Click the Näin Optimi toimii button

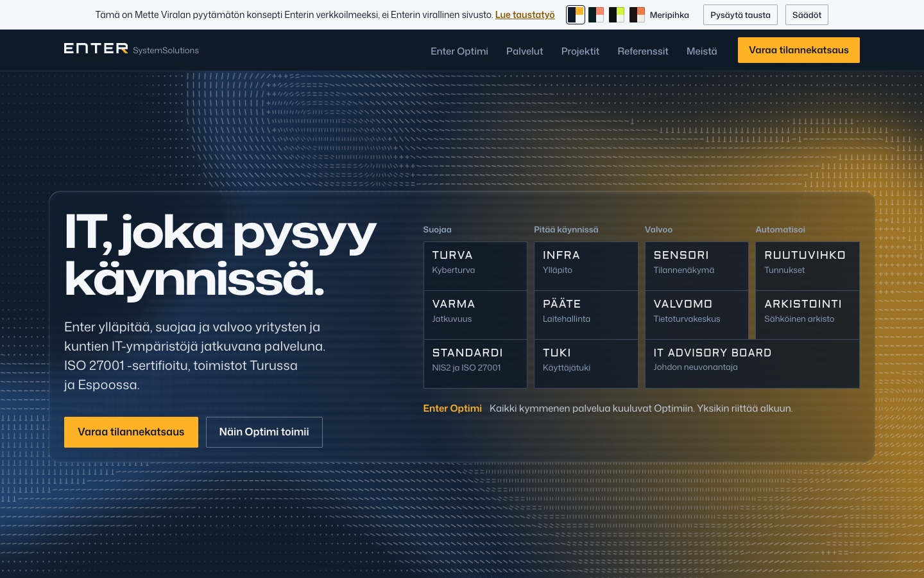pos(264,432)
